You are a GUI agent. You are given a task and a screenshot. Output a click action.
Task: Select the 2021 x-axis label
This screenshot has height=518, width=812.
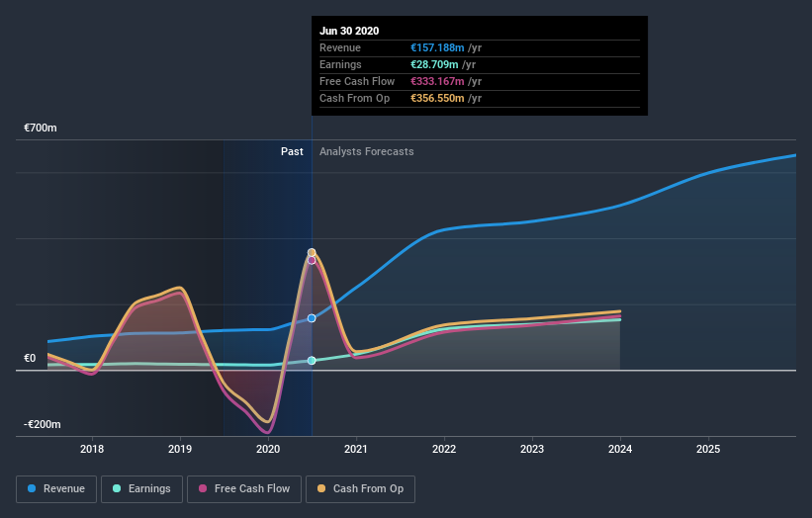coord(356,449)
